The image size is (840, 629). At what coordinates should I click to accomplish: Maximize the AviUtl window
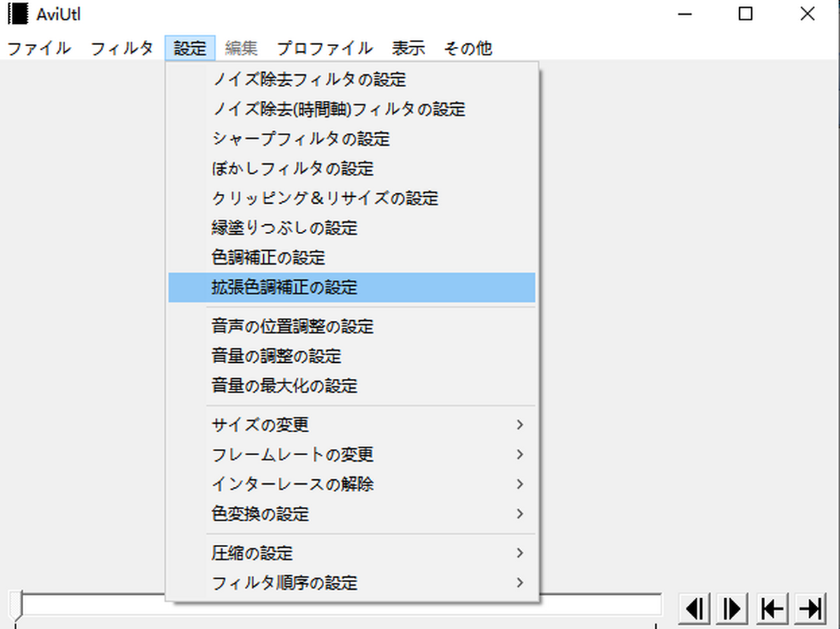(x=745, y=14)
